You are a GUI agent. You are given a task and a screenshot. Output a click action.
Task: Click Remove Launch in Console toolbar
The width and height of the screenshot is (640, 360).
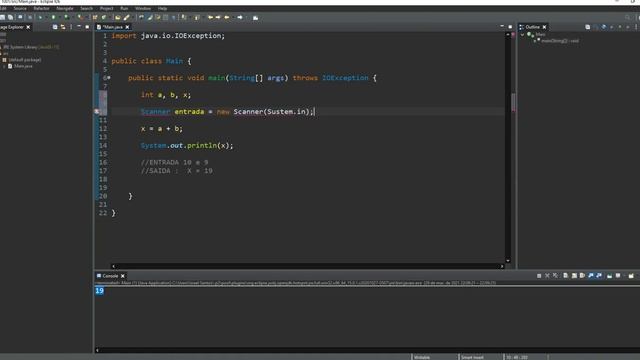(547, 276)
